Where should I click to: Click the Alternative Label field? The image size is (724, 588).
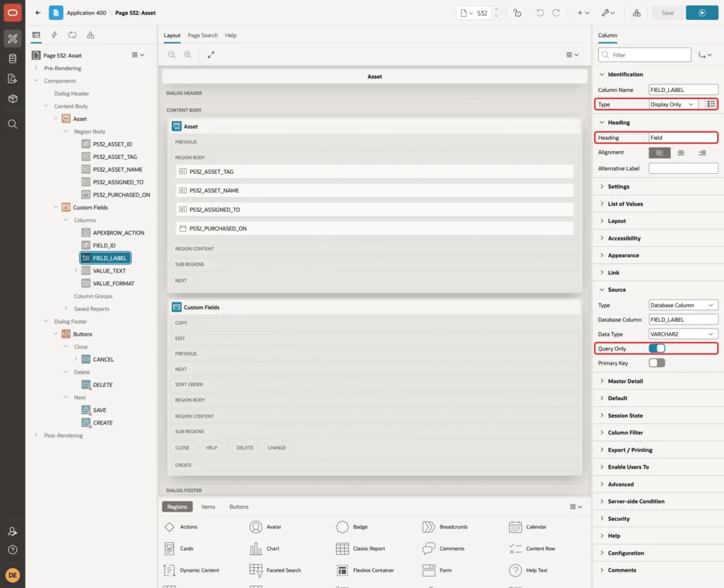coord(683,168)
